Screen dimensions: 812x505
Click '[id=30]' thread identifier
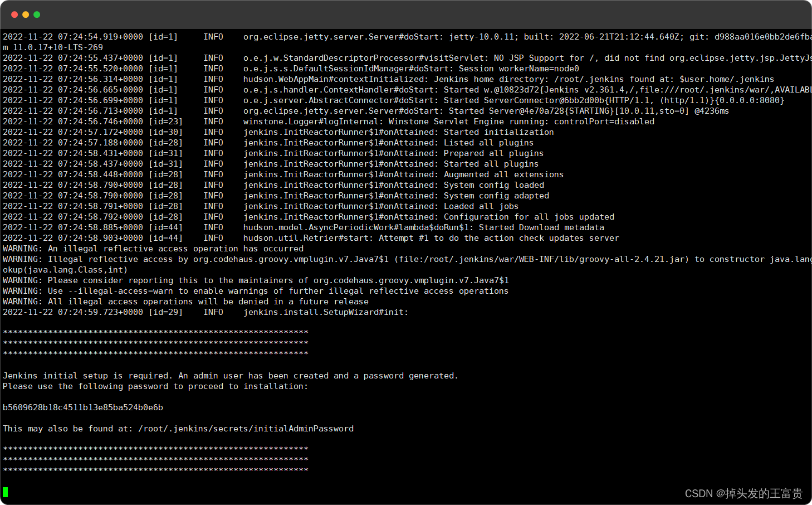[x=165, y=132]
